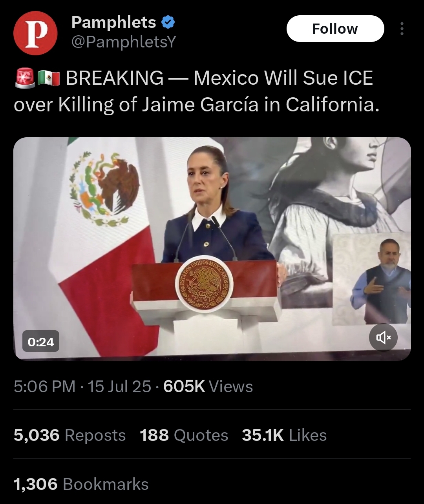Click the sign language interpreter inset

click(371, 278)
